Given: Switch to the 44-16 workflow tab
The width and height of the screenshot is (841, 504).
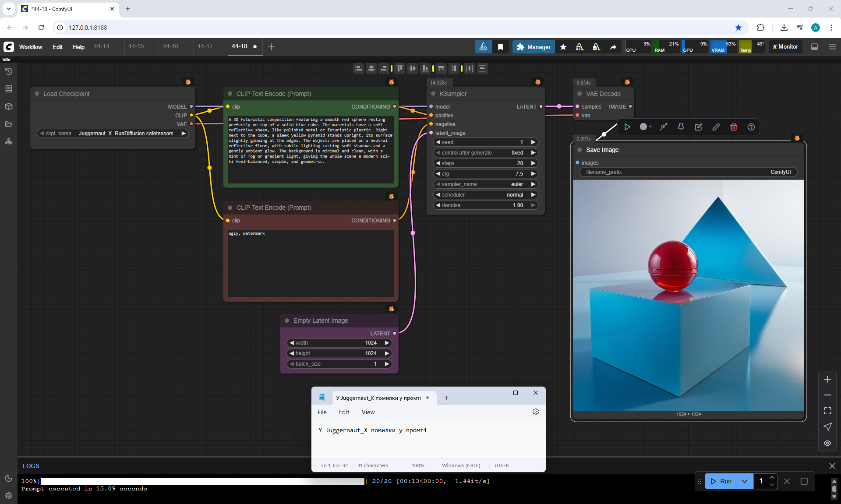Looking at the screenshot, I should point(170,46).
